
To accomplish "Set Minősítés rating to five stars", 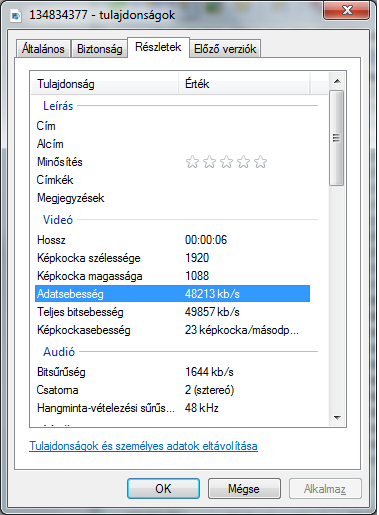I will coord(260,162).
